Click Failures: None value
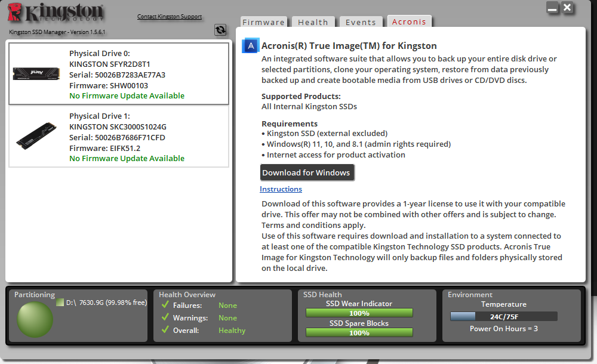 pyautogui.click(x=227, y=306)
